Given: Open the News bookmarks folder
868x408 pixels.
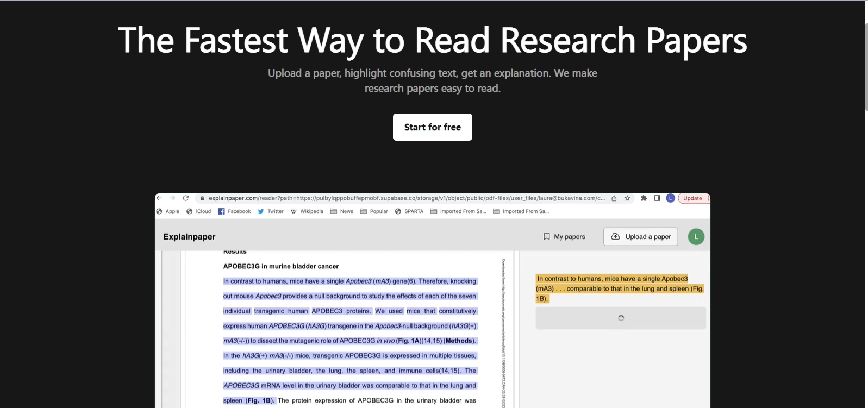Looking at the screenshot, I should point(342,211).
